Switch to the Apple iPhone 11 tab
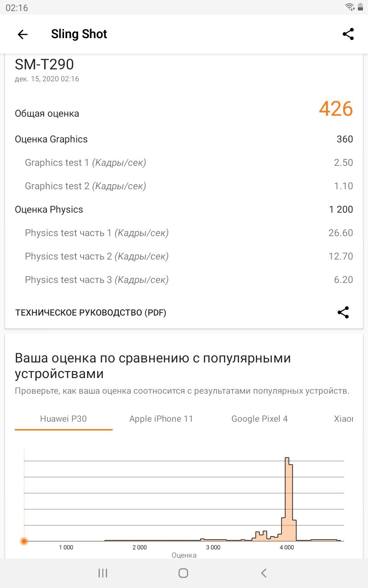This screenshot has width=368, height=588. pos(161,419)
